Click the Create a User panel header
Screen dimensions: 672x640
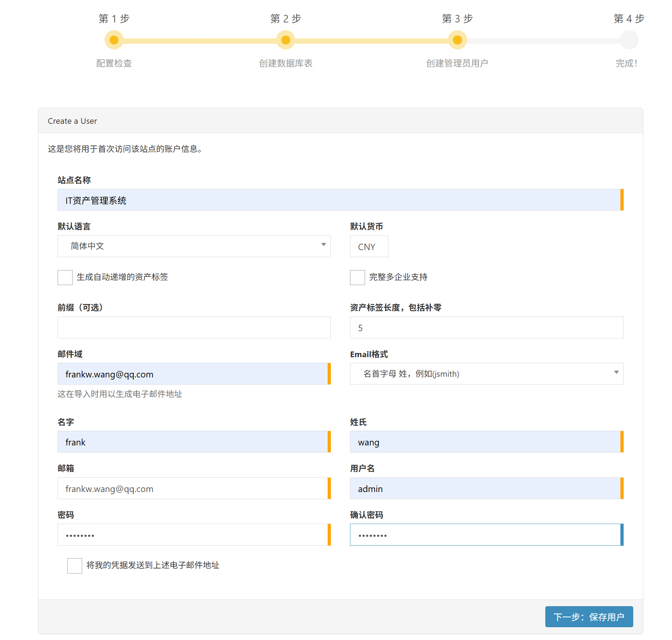tap(72, 121)
